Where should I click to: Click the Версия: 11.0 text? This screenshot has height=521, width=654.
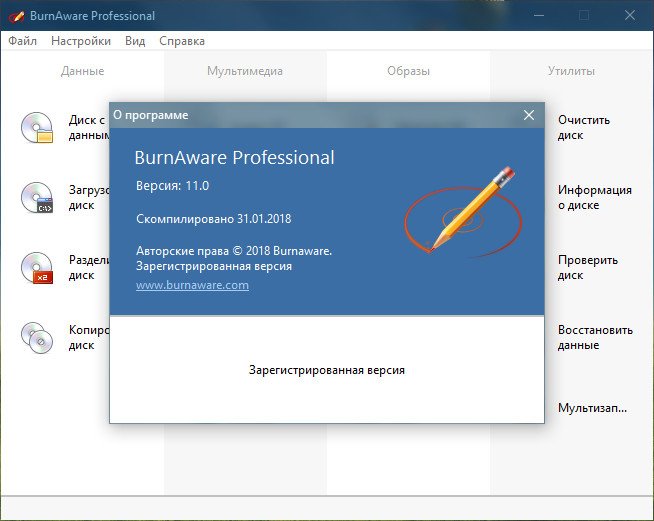173,186
